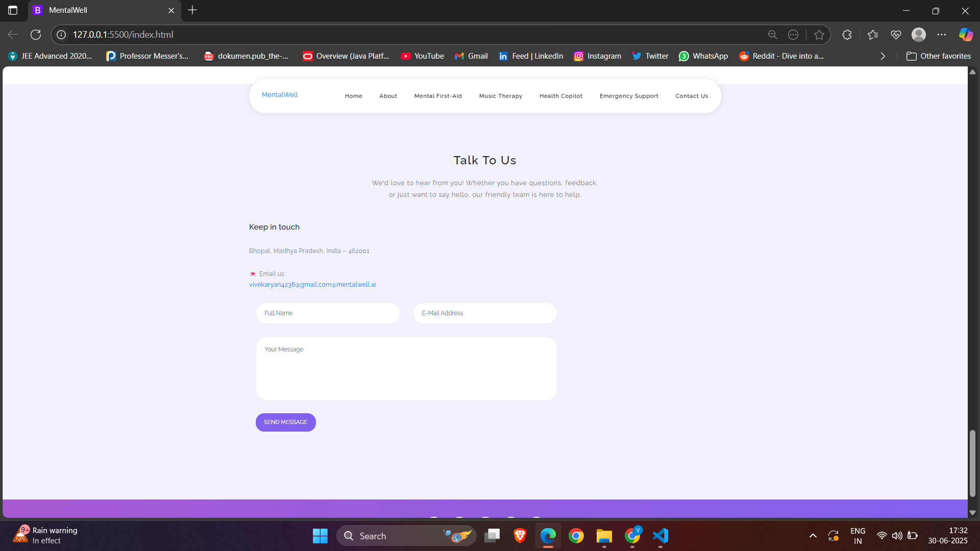
Task: Click the vivekaryan4236 email link
Action: 312,285
